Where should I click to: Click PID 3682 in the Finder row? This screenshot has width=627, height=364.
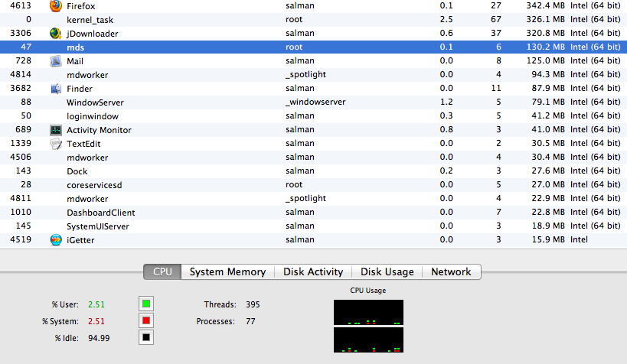[x=21, y=88]
